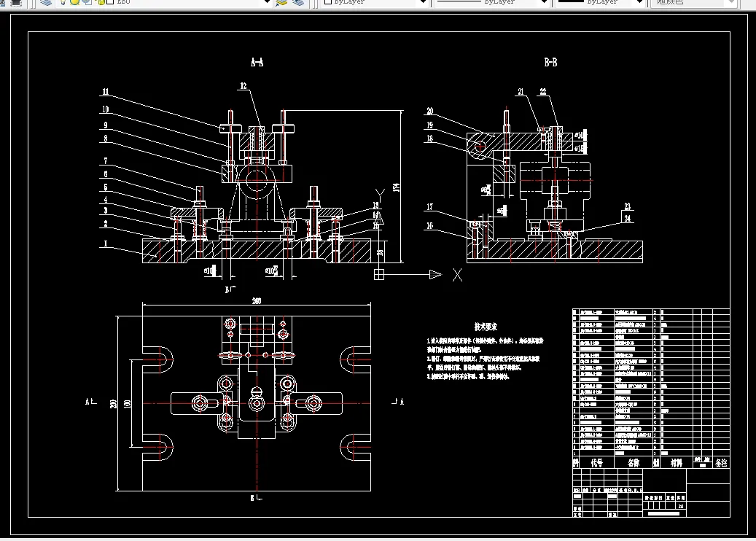
Task: Select part balloon number 3
Action: pyautogui.click(x=106, y=211)
